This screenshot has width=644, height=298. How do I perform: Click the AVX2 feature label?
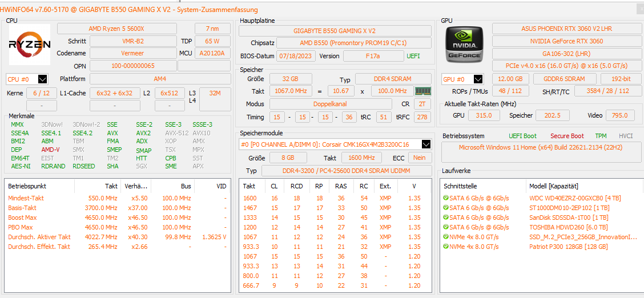pos(143,133)
